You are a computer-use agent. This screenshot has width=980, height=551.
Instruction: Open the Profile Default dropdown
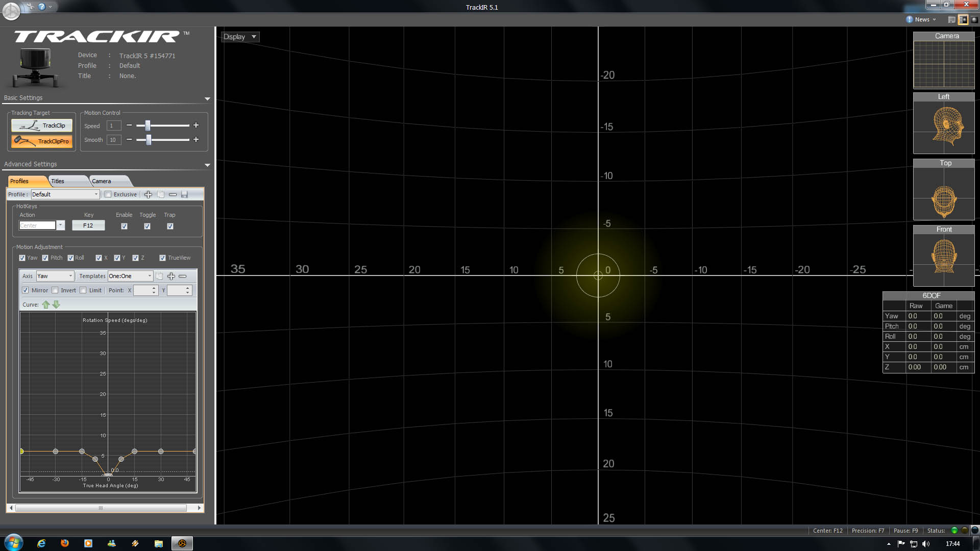(x=65, y=194)
